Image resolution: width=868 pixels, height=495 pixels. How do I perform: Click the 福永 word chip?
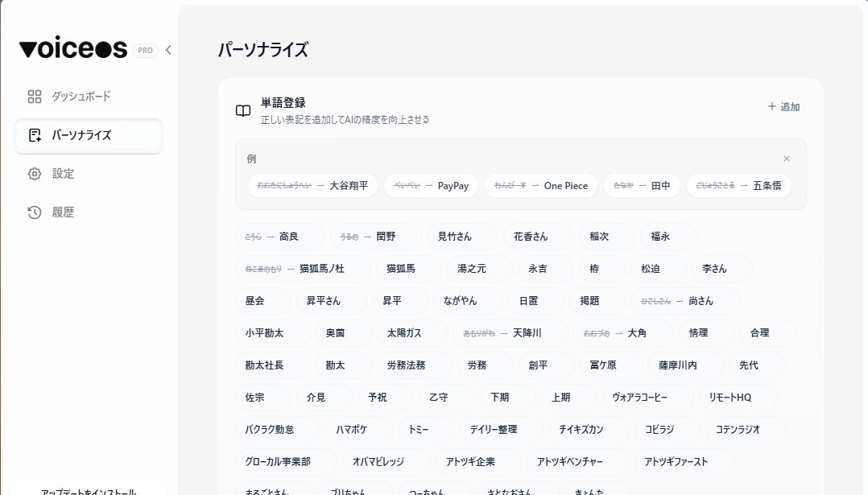[x=668, y=237]
